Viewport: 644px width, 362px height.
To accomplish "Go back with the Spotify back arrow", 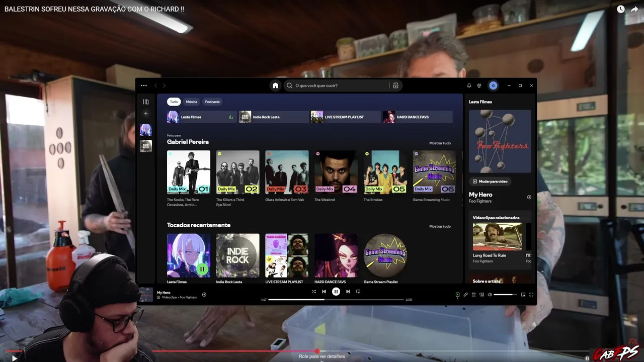I will coord(156,85).
